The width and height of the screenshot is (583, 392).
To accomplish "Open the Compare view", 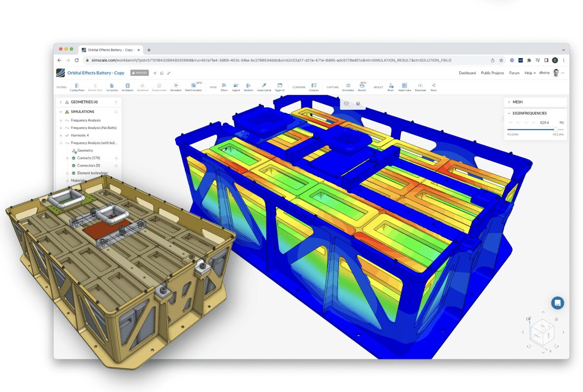I will (x=314, y=86).
